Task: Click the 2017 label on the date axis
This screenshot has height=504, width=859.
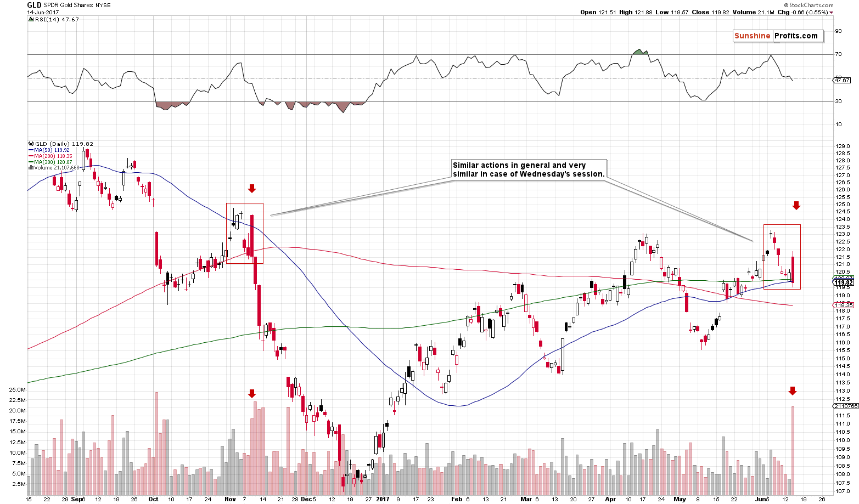Action: click(383, 500)
